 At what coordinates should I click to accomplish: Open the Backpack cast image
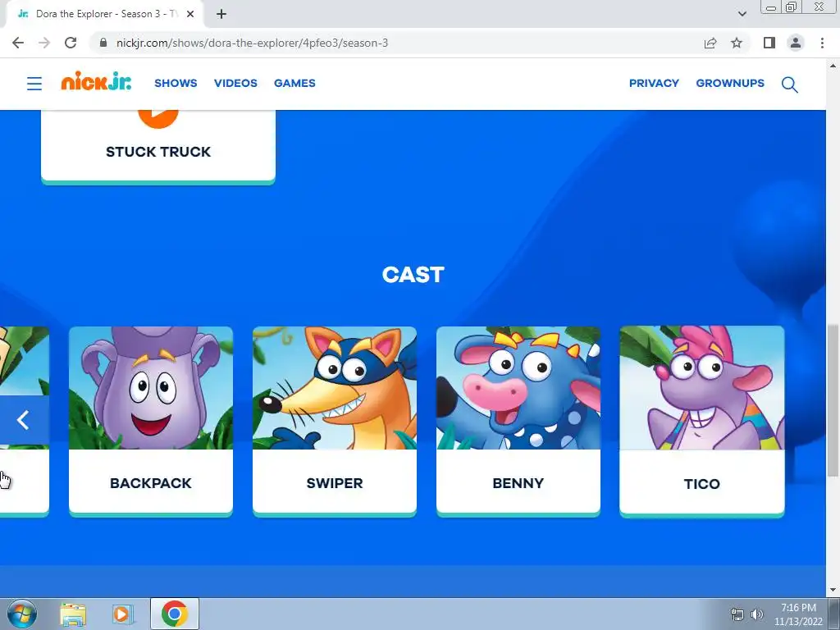point(151,388)
